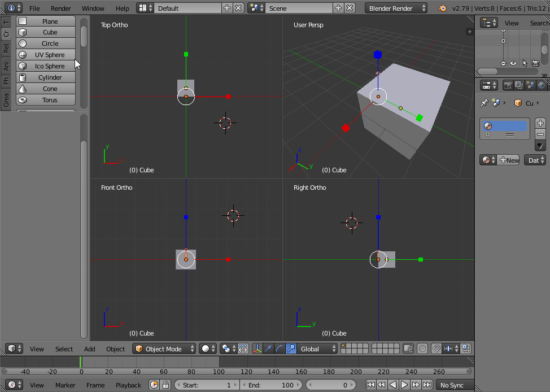The image size is (550, 392).
Task: Add a Cube from the tool shelf
Action: click(46, 32)
